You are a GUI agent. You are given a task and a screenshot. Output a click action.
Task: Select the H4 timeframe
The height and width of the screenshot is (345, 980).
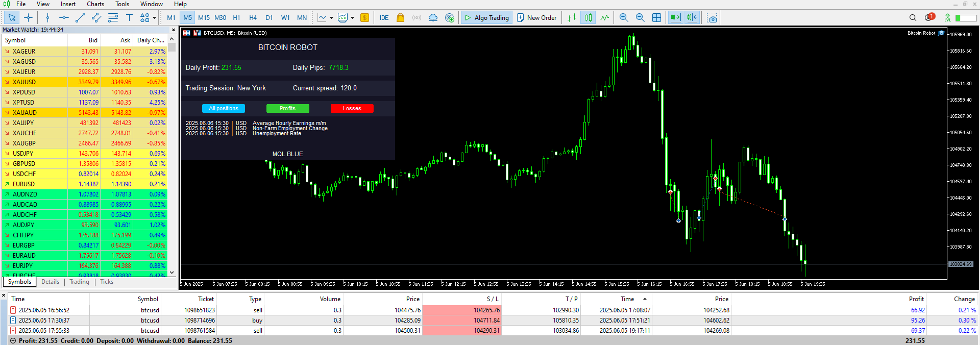pyautogui.click(x=253, y=18)
